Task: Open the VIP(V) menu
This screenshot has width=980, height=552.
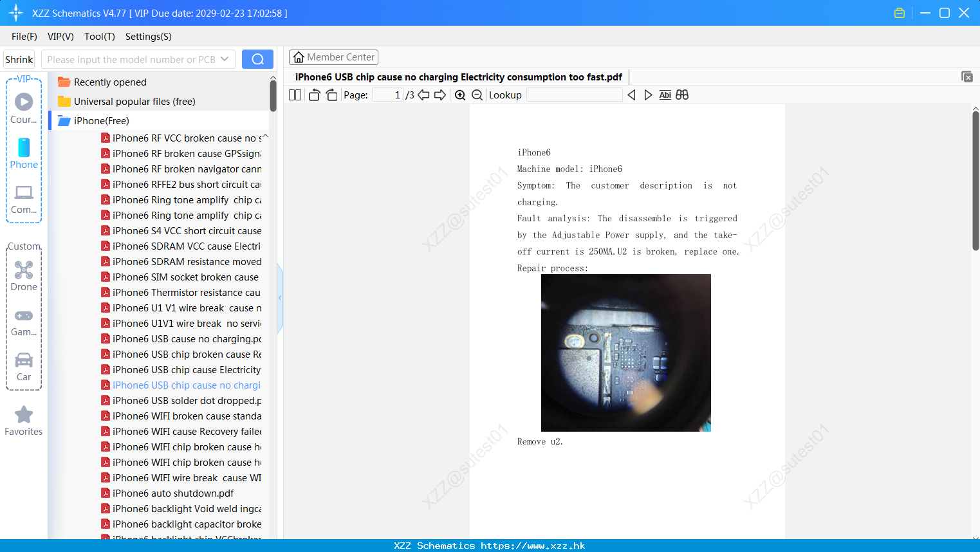Action: pos(60,37)
